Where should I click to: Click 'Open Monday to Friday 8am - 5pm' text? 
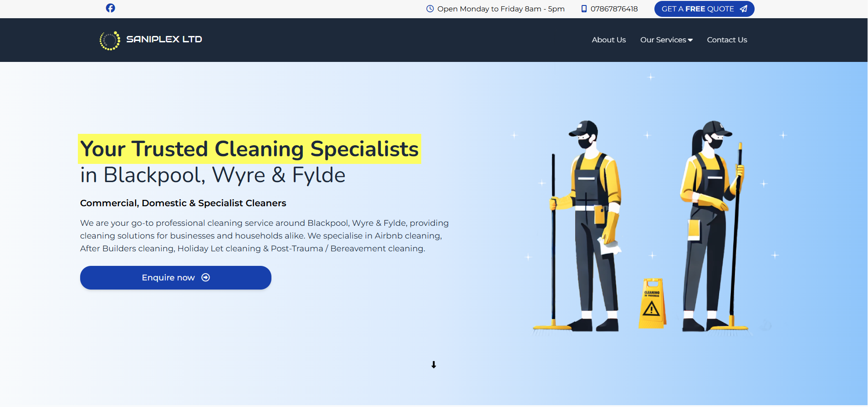501,9
